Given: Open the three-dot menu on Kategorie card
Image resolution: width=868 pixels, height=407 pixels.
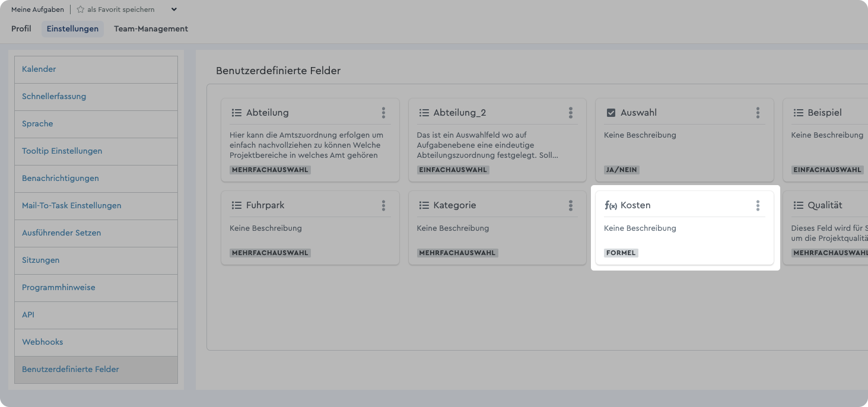Looking at the screenshot, I should pyautogui.click(x=571, y=205).
